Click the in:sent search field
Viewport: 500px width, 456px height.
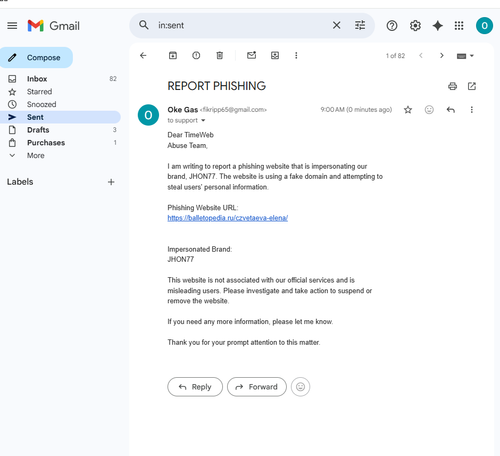point(240,25)
